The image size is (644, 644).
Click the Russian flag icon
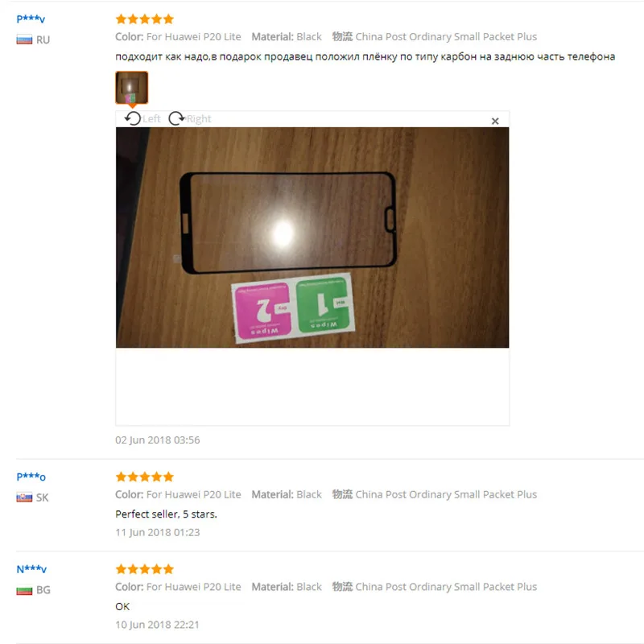[x=24, y=39]
